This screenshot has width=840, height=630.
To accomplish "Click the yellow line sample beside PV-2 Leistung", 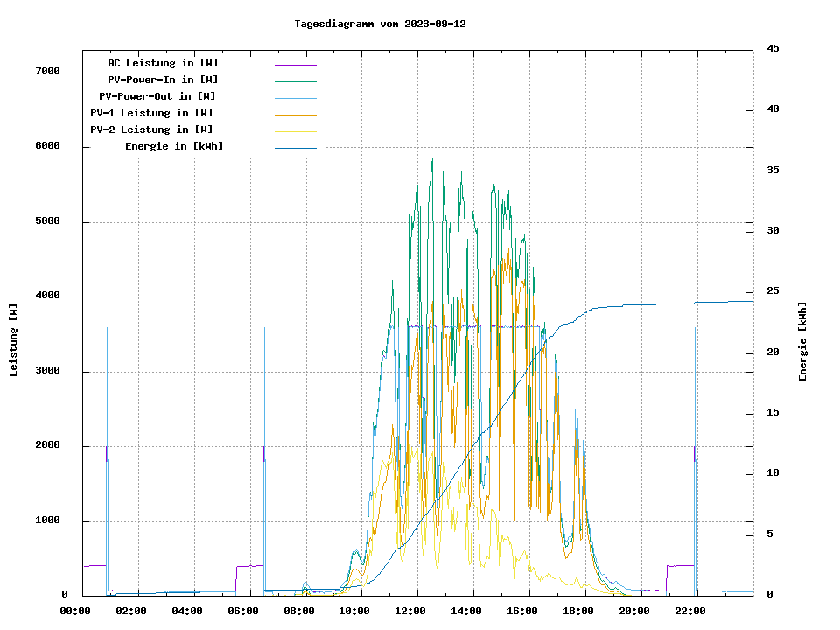I will point(295,131).
